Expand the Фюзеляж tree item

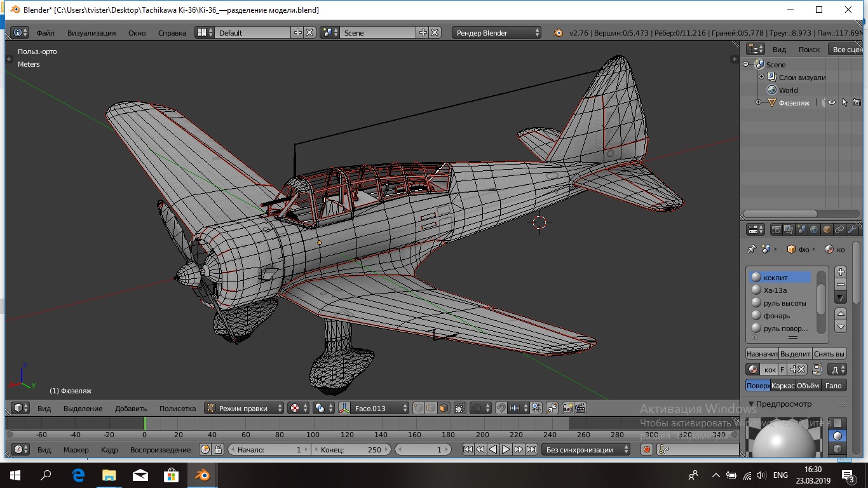[x=758, y=102]
